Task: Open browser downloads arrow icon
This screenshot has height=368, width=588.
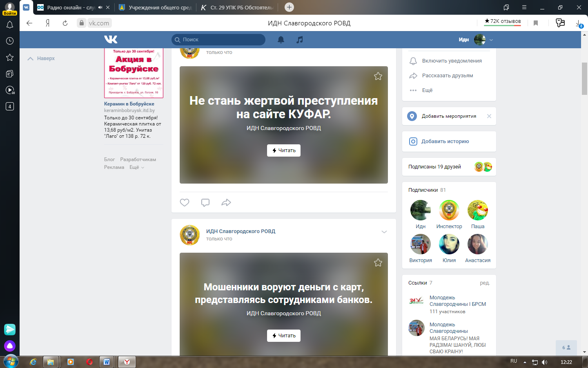Action: tap(579, 24)
